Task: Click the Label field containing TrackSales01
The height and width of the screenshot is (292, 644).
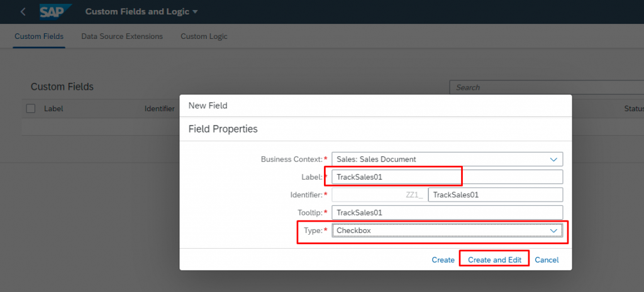Action: (447, 177)
